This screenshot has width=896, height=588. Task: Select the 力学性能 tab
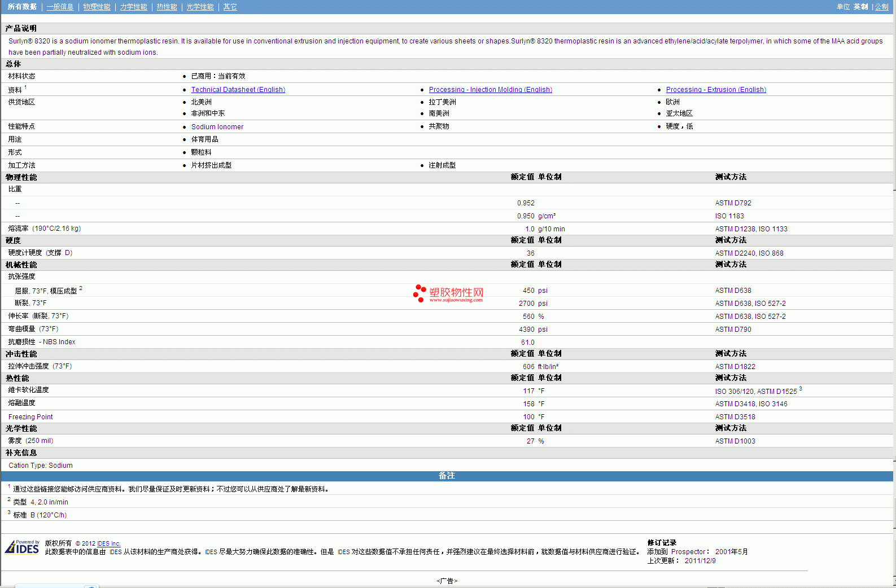133,7
